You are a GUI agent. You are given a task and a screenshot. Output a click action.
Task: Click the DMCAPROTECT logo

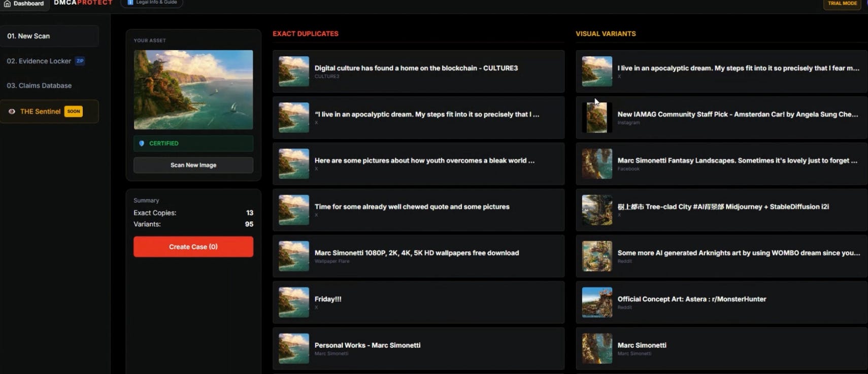click(x=83, y=3)
